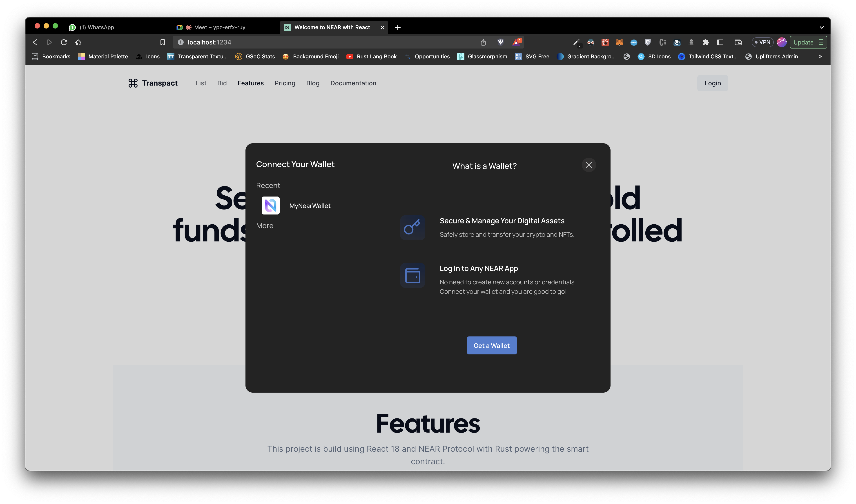Click the localhost:1234 address field
This screenshot has height=504, width=856.
coord(306,42)
